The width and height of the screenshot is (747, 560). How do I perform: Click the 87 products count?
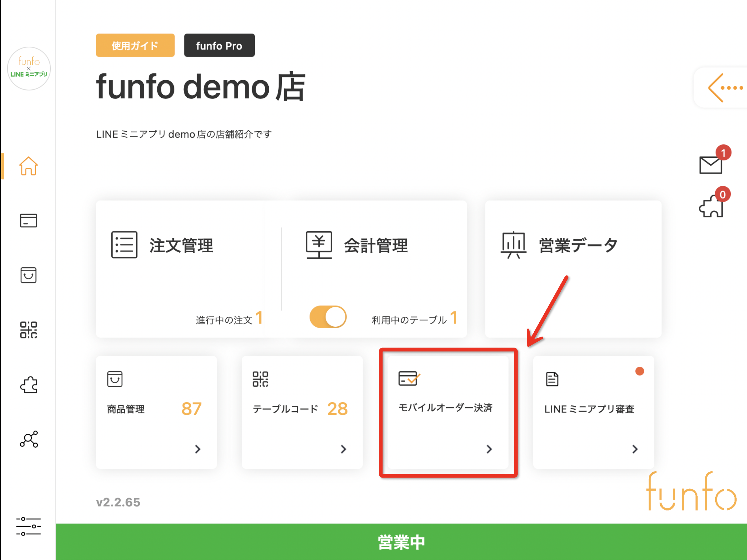[192, 409]
